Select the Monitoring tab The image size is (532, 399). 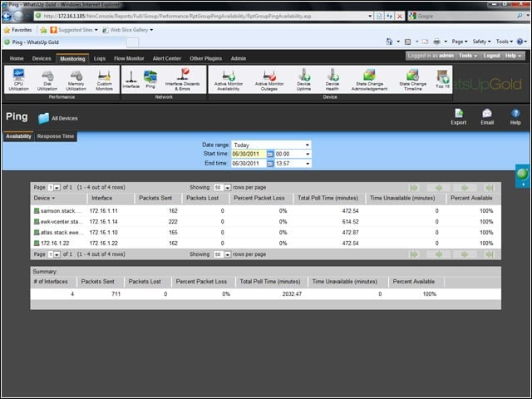[72, 58]
